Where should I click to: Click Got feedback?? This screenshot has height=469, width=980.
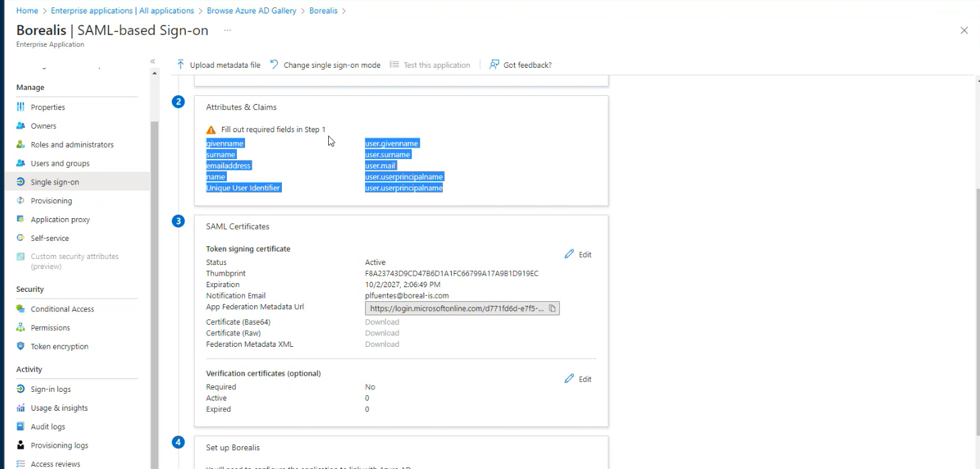[x=521, y=65]
